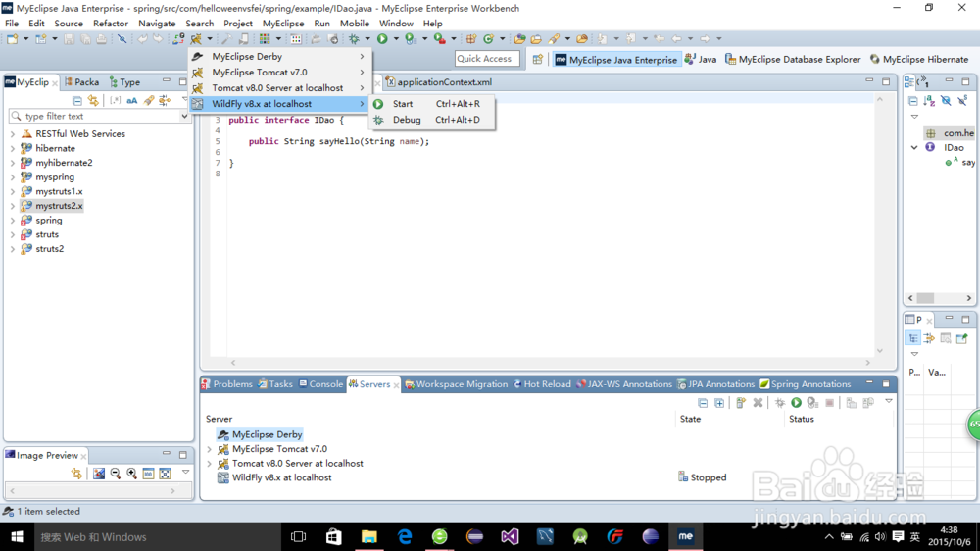Choose MyEclipse Derby in dropdown menu
980x551 pixels.
pos(279,56)
